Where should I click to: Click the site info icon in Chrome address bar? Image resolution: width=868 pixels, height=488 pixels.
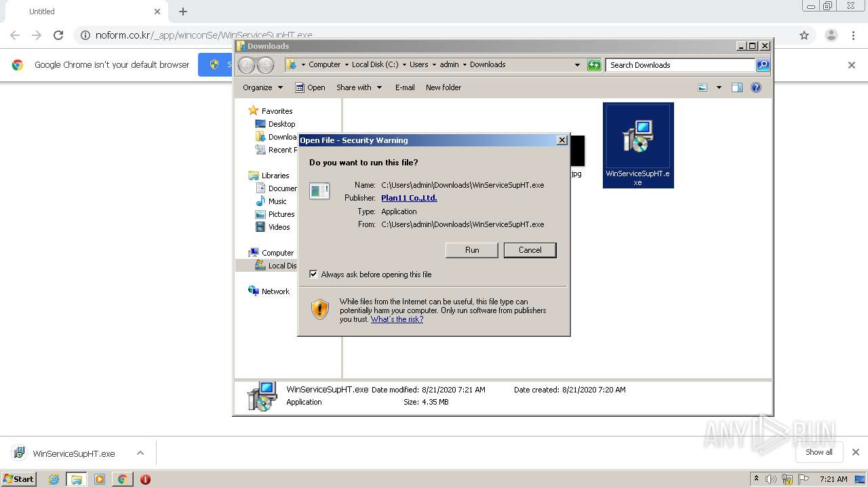[x=85, y=35]
